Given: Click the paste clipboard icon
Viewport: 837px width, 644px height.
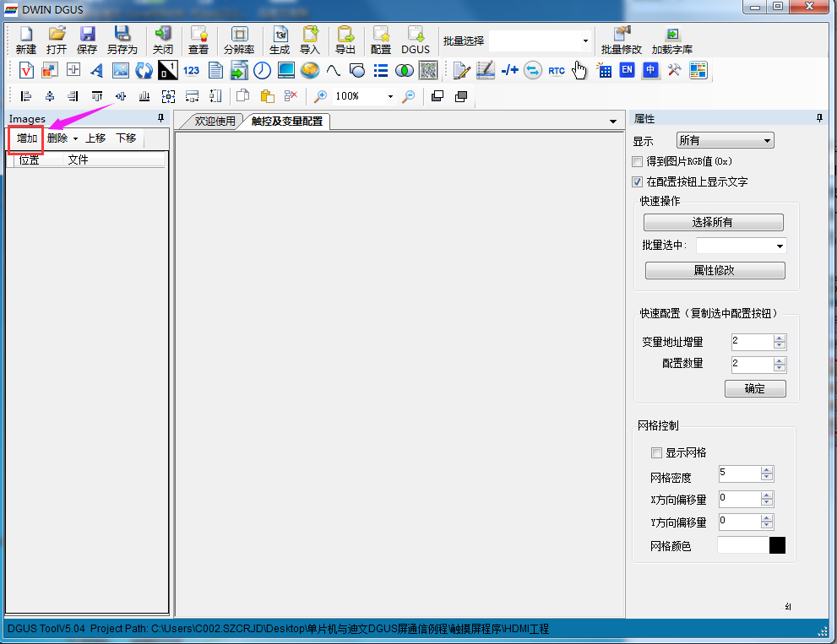Looking at the screenshot, I should click(267, 96).
